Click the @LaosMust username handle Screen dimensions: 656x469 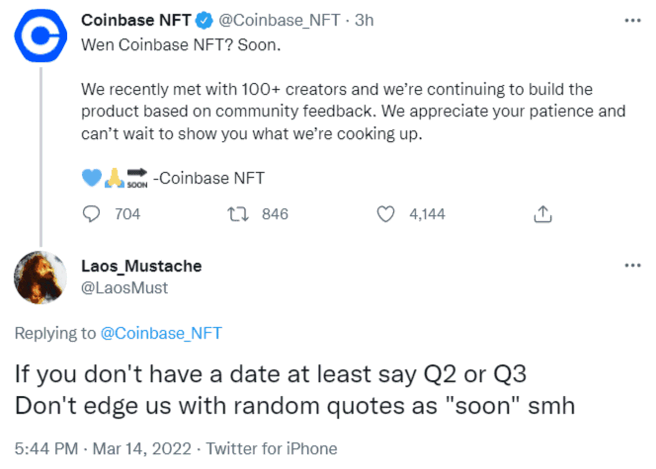tap(124, 287)
